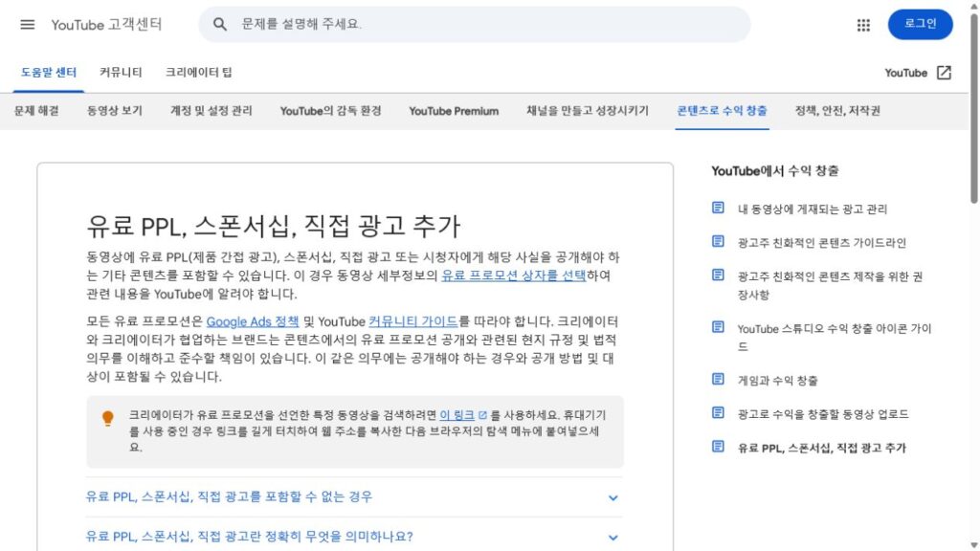
Task: Open the Google apps grid
Action: coord(863,25)
